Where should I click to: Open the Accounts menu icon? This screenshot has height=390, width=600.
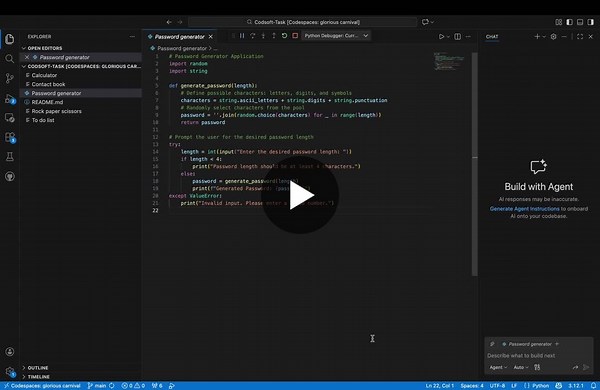[10, 351]
